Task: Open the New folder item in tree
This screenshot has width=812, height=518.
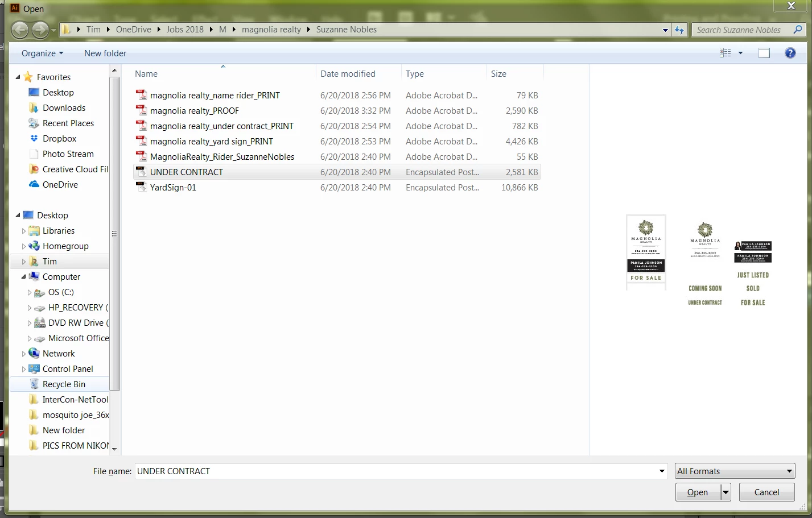Action: coord(63,430)
